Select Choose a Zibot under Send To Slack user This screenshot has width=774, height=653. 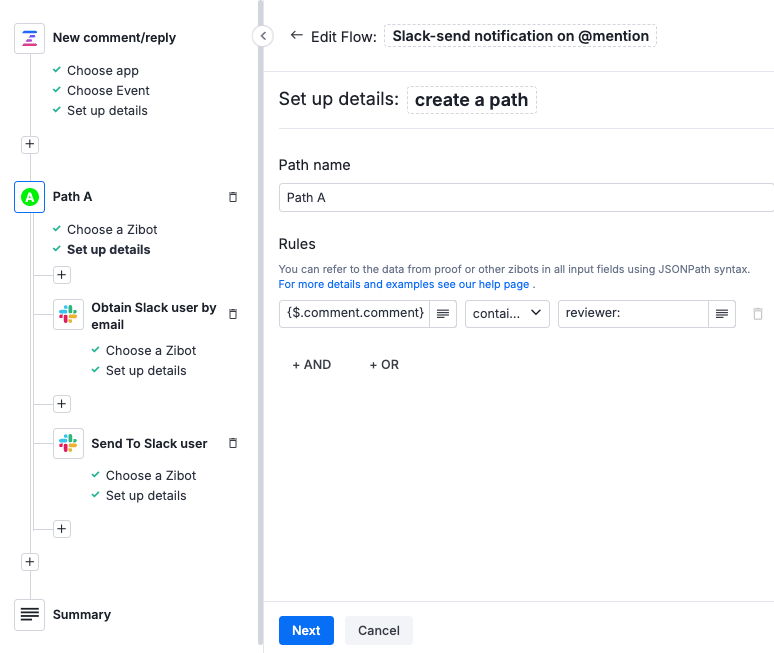[x=151, y=475]
